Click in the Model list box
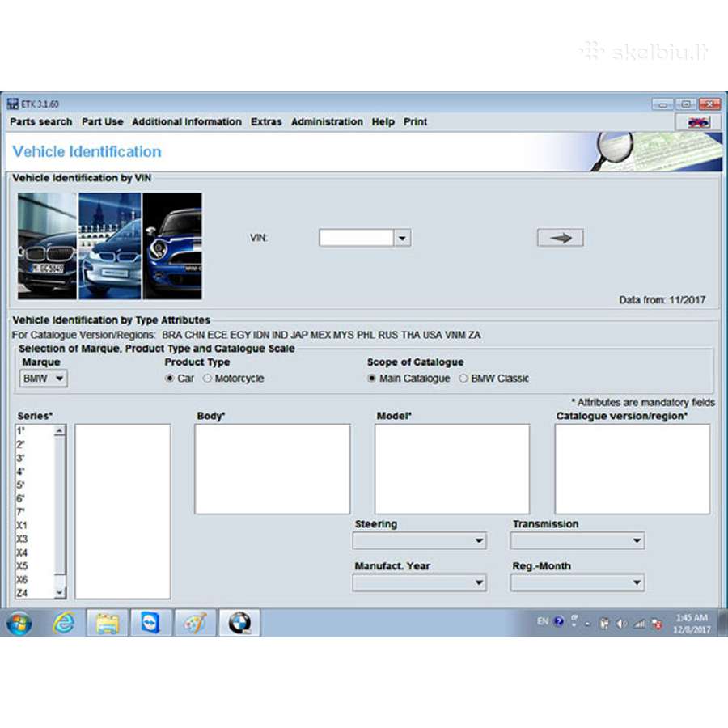This screenshot has width=728, height=728. [x=451, y=469]
